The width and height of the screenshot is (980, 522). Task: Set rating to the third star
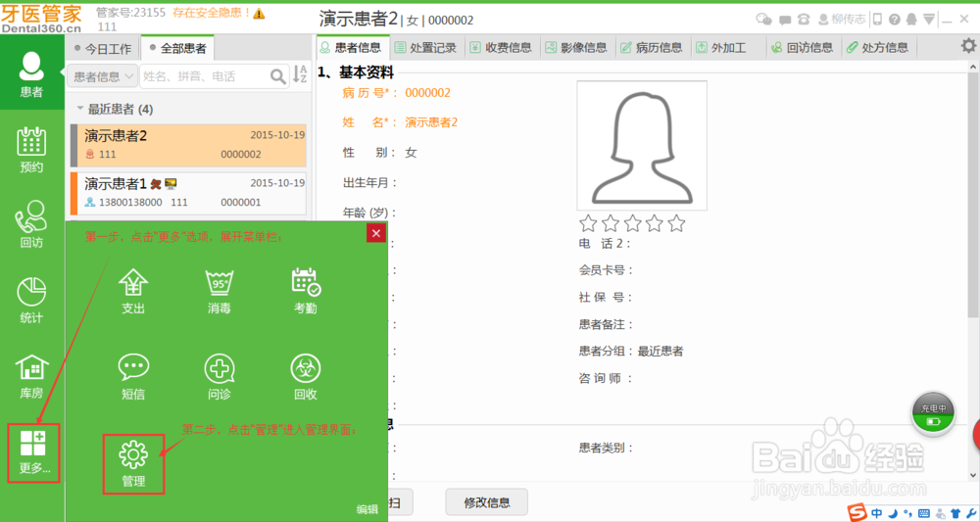[x=632, y=223]
